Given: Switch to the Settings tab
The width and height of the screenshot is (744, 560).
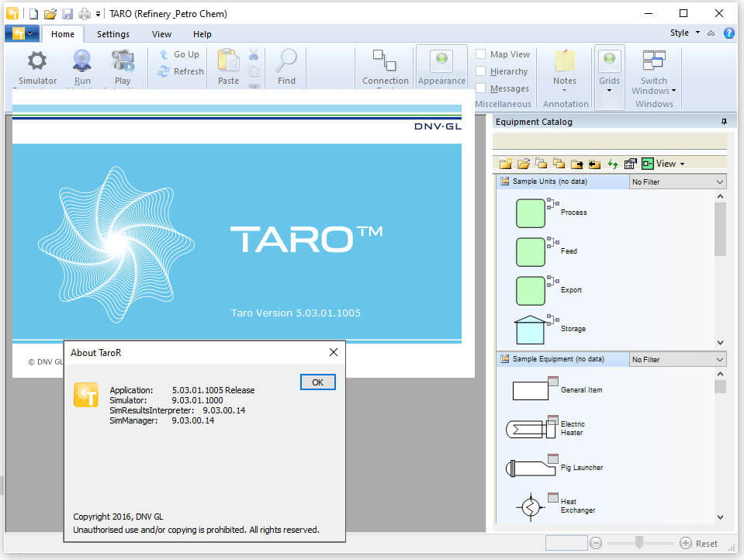Looking at the screenshot, I should click(x=113, y=34).
